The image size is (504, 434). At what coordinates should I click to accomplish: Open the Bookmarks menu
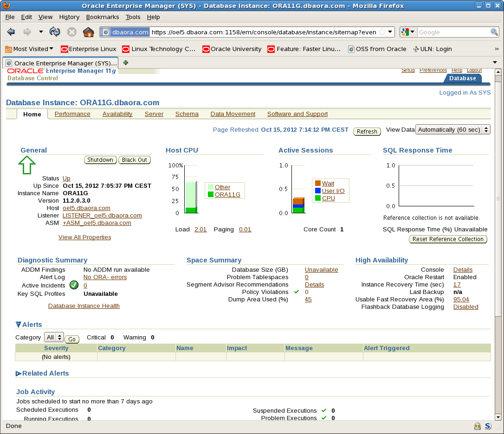click(103, 17)
